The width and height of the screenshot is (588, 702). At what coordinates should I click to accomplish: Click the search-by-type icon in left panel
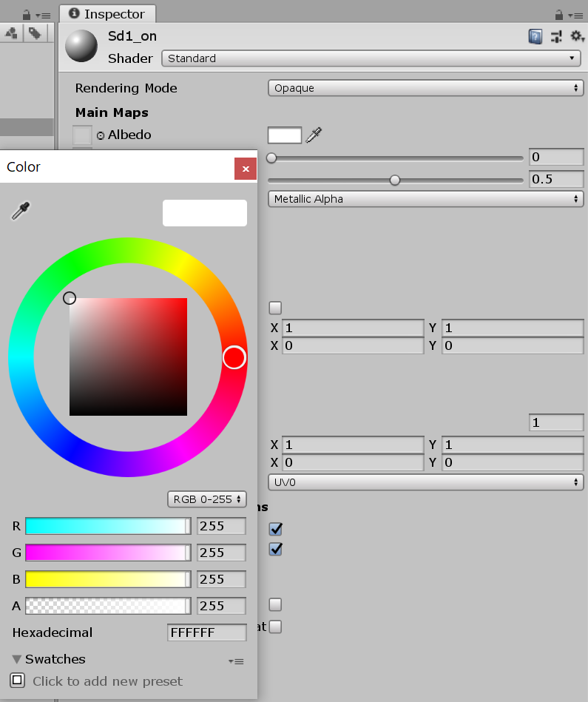click(x=11, y=33)
